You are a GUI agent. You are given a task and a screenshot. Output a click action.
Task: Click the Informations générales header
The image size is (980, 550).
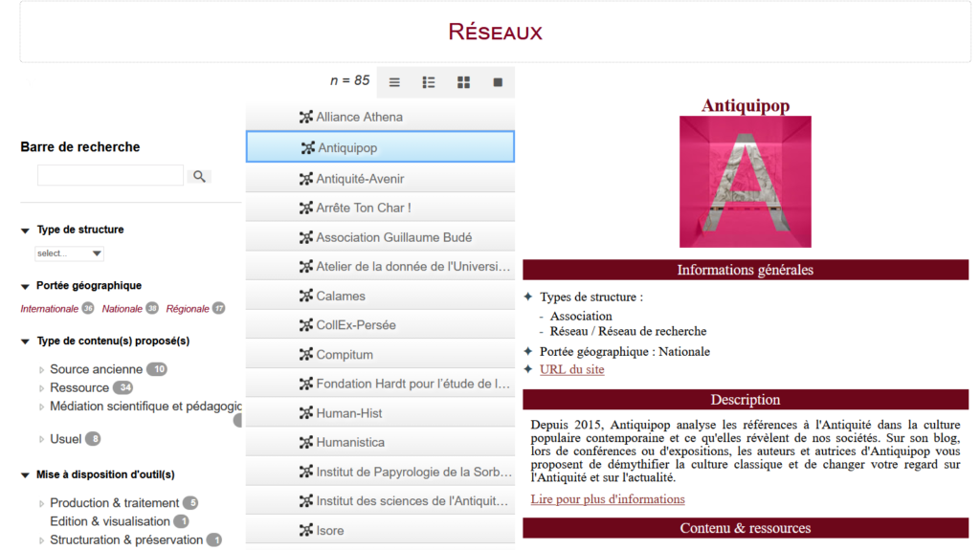coord(746,270)
